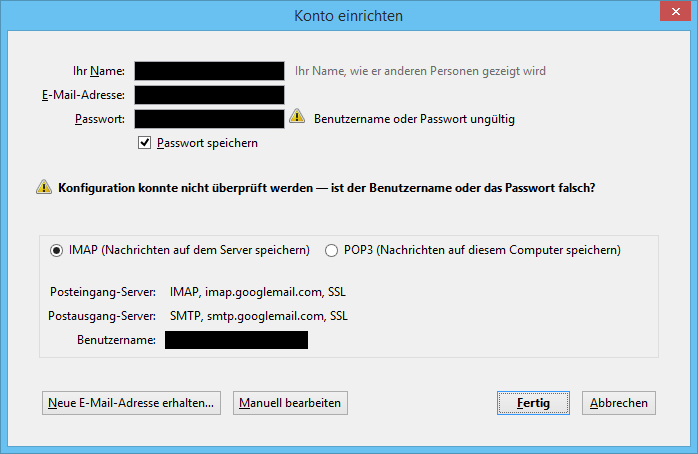
Task: Toggle the Passwort speichern checkbox
Action: [144, 143]
